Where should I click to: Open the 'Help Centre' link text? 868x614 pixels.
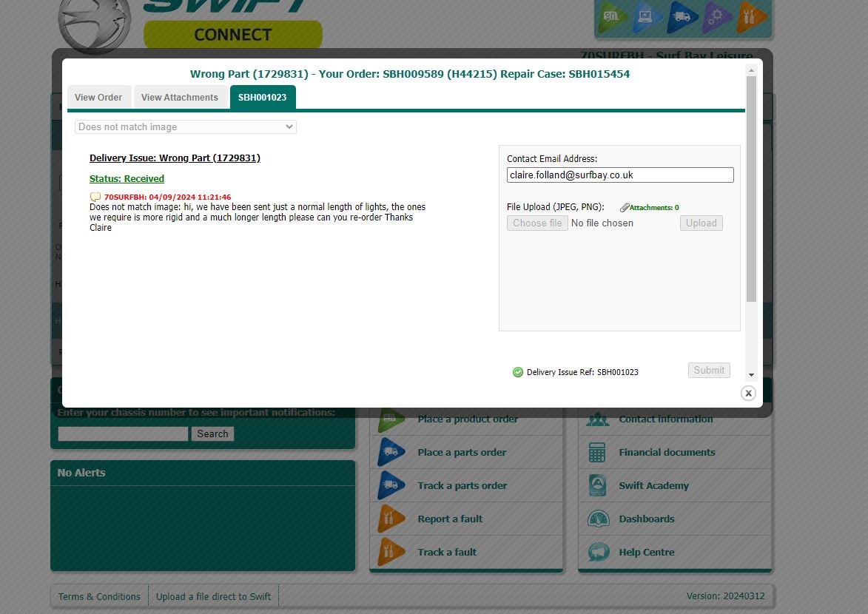click(647, 552)
